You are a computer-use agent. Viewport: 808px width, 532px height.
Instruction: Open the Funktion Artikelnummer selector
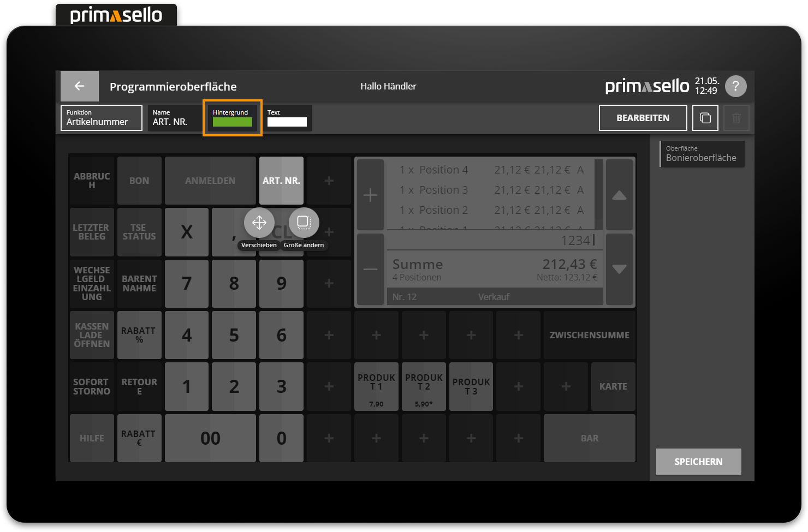(102, 118)
